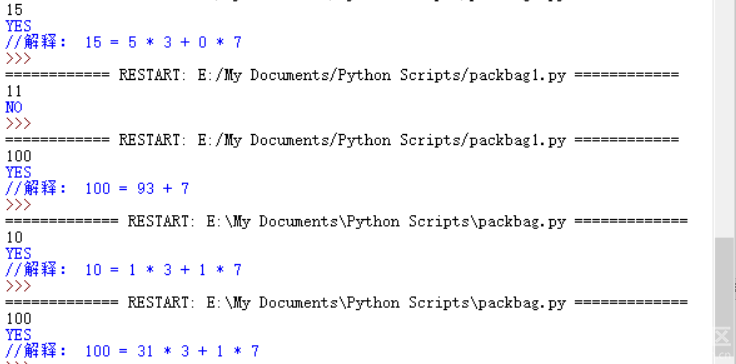Click the last RESTART packbag.py line

[x=346, y=302]
